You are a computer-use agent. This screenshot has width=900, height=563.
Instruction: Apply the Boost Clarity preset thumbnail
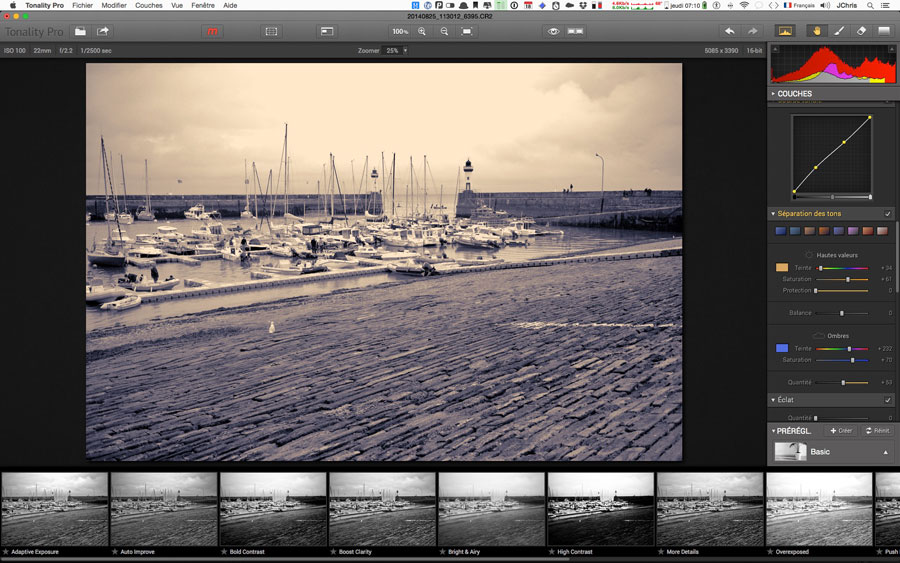[x=382, y=509]
